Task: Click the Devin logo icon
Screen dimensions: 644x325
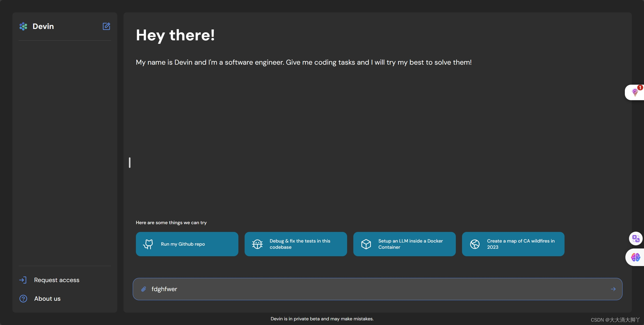Action: point(23,26)
